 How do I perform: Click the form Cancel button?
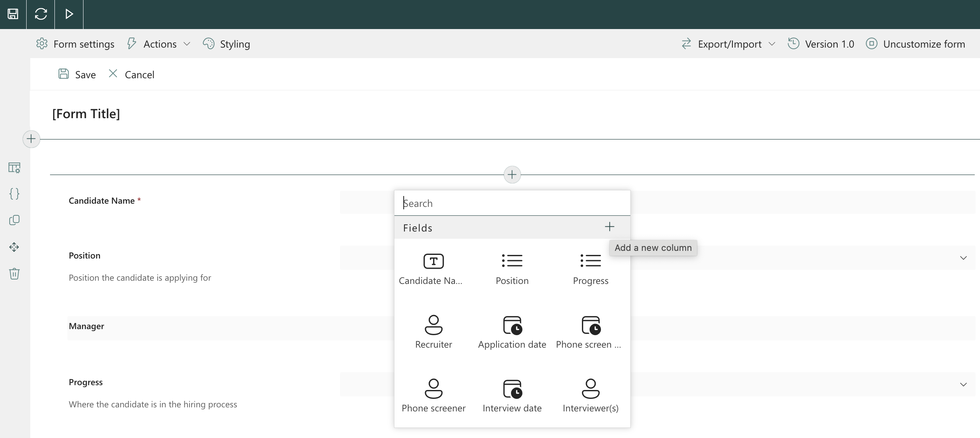[x=131, y=74]
